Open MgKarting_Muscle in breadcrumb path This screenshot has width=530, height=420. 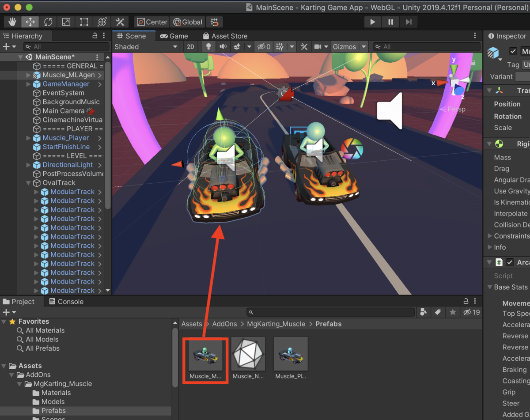click(276, 324)
